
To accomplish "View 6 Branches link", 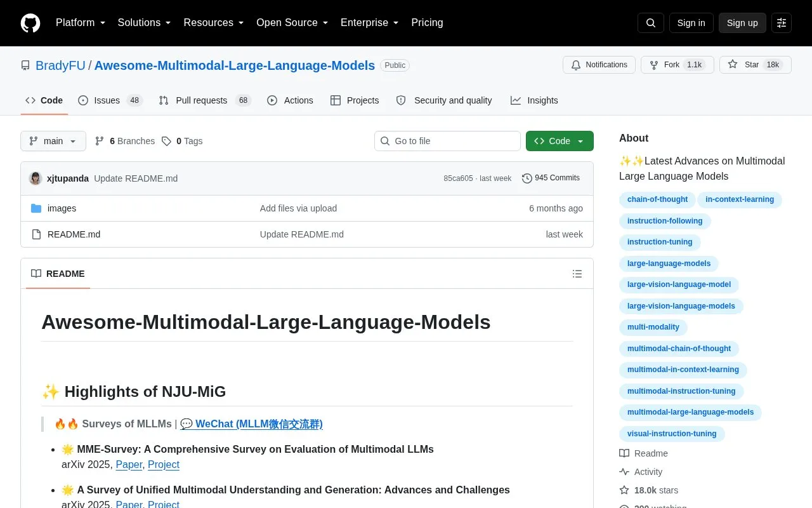I will (125, 141).
